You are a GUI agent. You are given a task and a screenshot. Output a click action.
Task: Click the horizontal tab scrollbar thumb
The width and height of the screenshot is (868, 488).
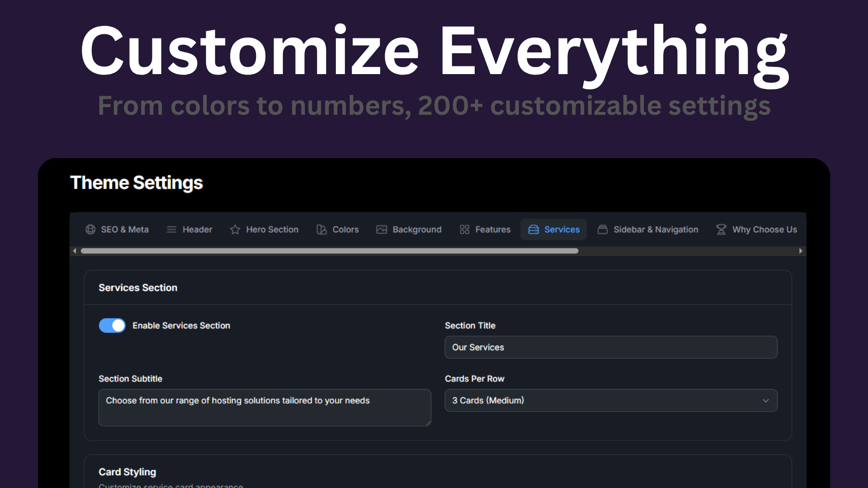coord(329,251)
